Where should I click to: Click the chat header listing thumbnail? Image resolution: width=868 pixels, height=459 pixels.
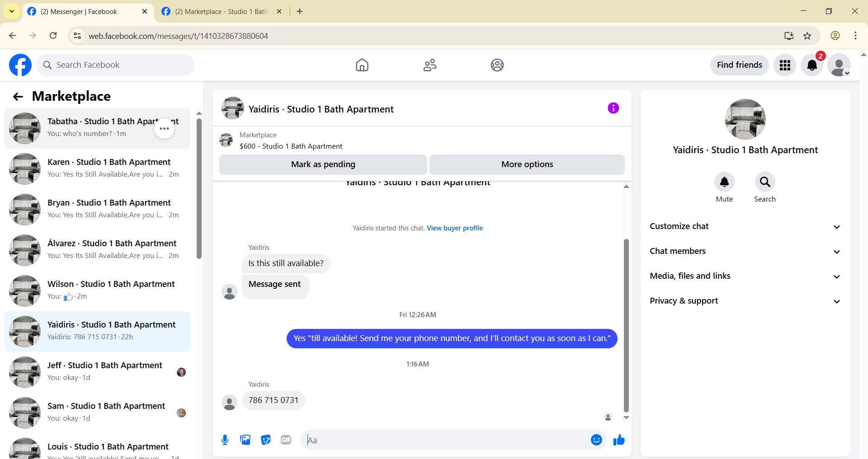(x=233, y=108)
